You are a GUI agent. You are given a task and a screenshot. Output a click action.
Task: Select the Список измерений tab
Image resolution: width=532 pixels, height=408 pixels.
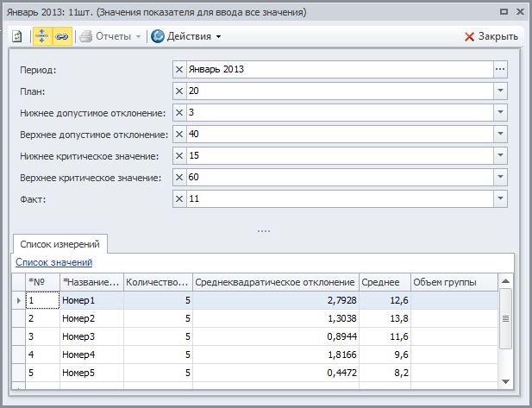tap(59, 244)
